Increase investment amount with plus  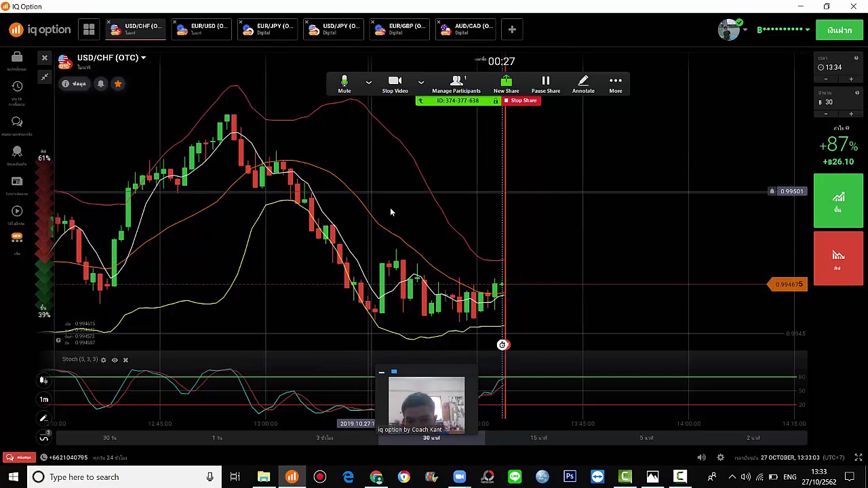(x=851, y=114)
